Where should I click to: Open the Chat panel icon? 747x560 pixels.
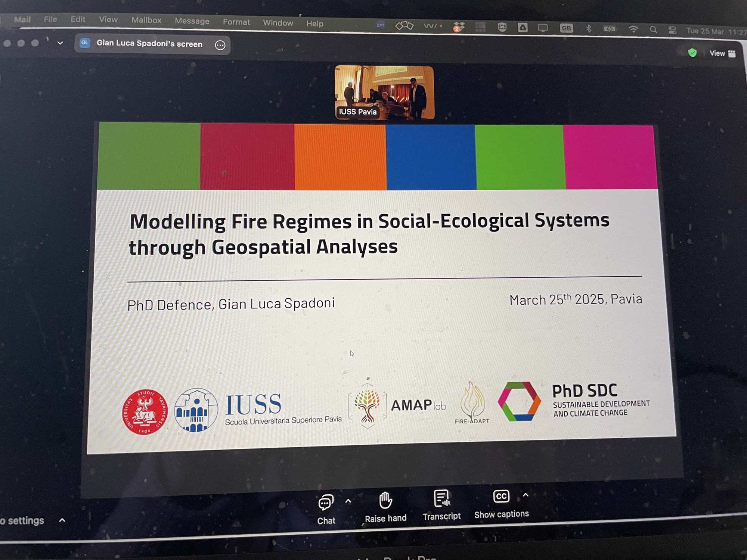(326, 503)
